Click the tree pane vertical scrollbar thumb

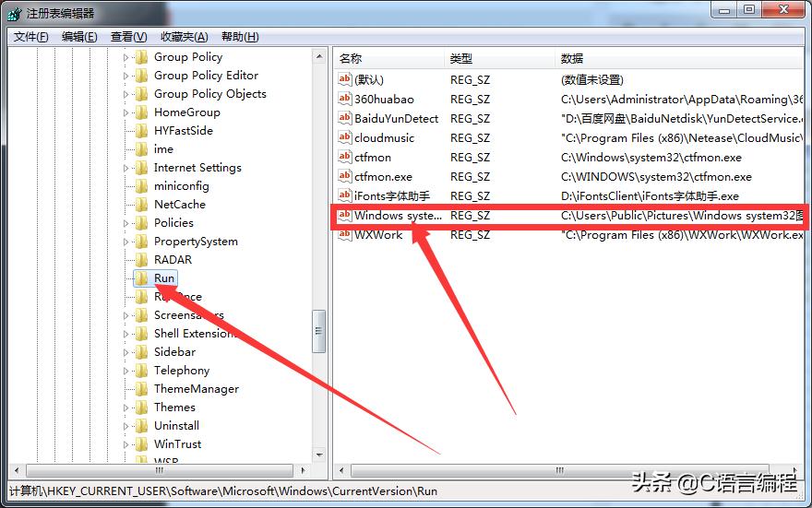pyautogui.click(x=319, y=331)
